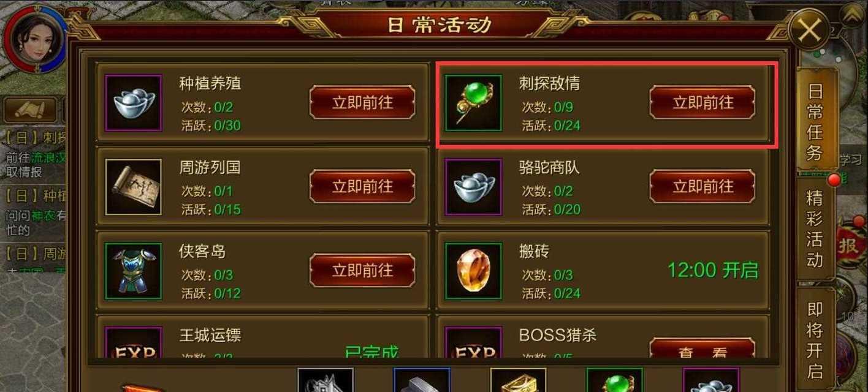
Task: Go to 周游列国 via 立即前往 button
Action: click(x=362, y=186)
